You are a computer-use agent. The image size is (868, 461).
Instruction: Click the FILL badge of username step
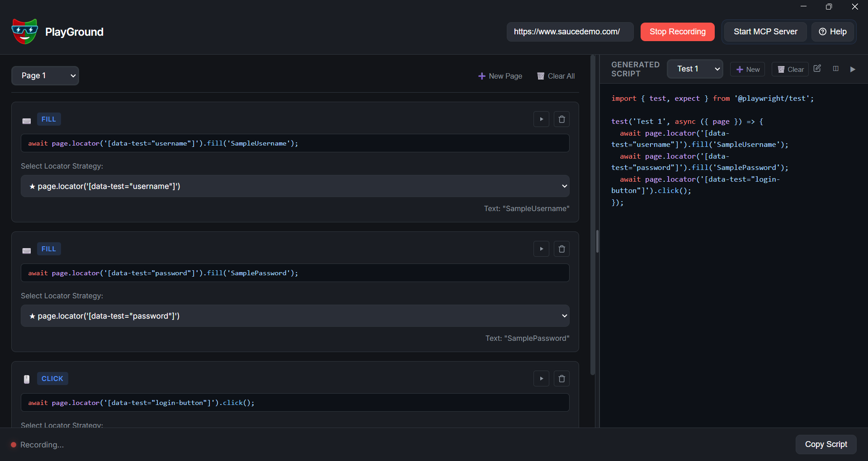[x=49, y=119]
